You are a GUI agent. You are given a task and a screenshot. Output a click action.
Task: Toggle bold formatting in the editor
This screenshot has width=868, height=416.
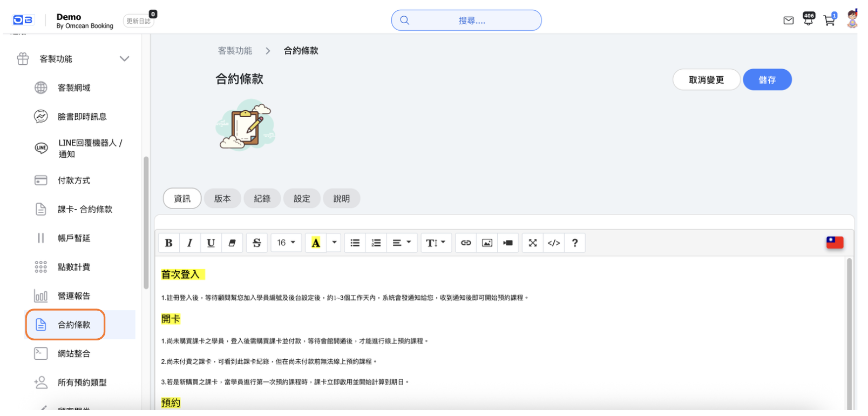point(169,243)
